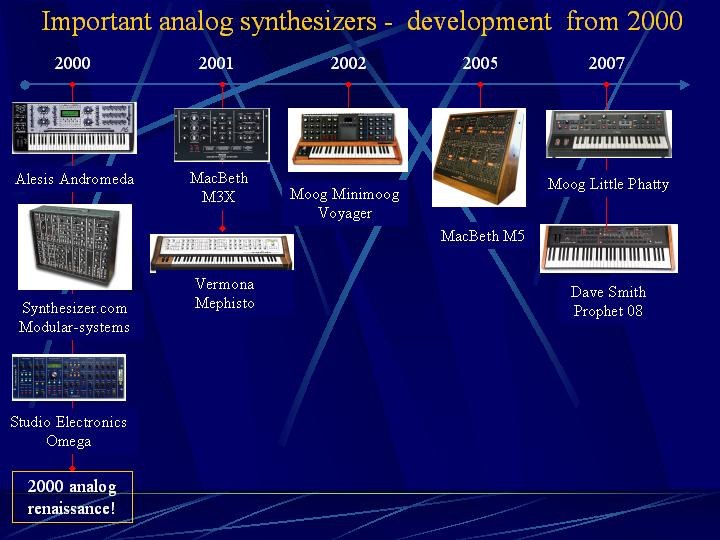Select the Moog Minimoog Voyager image
720x540 pixels.
tap(348, 140)
